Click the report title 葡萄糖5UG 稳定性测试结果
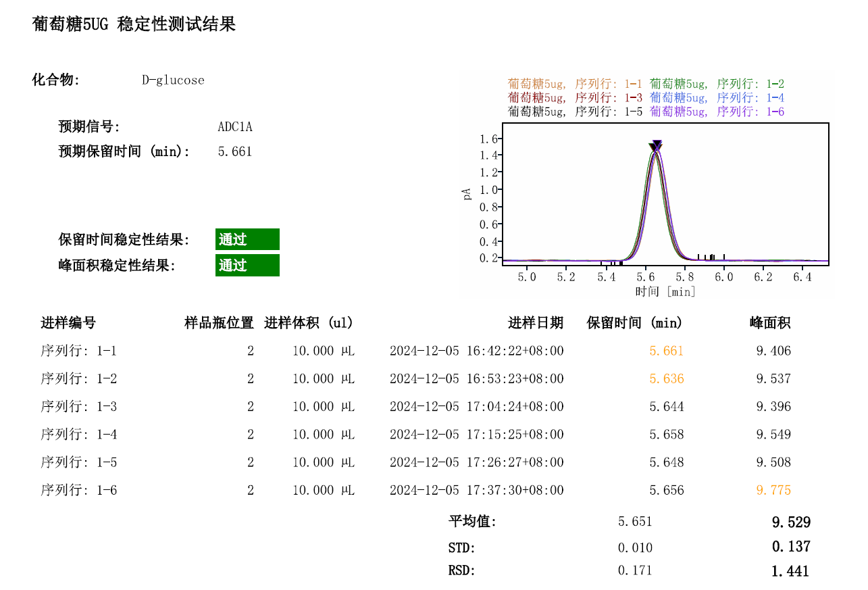Image resolution: width=868 pixels, height=590 pixels. click(x=134, y=25)
